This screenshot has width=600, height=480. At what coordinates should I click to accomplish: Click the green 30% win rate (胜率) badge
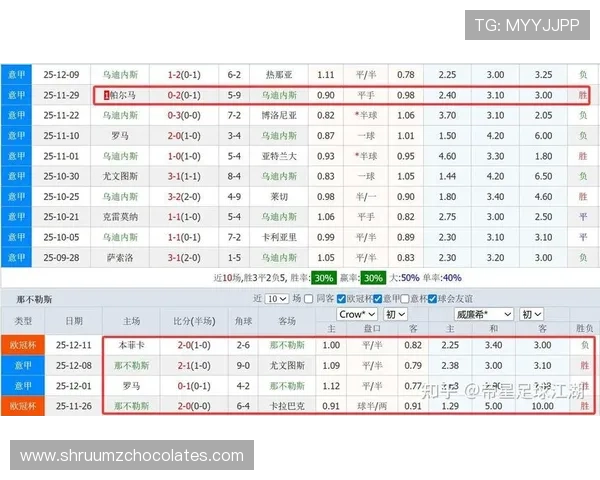point(324,278)
